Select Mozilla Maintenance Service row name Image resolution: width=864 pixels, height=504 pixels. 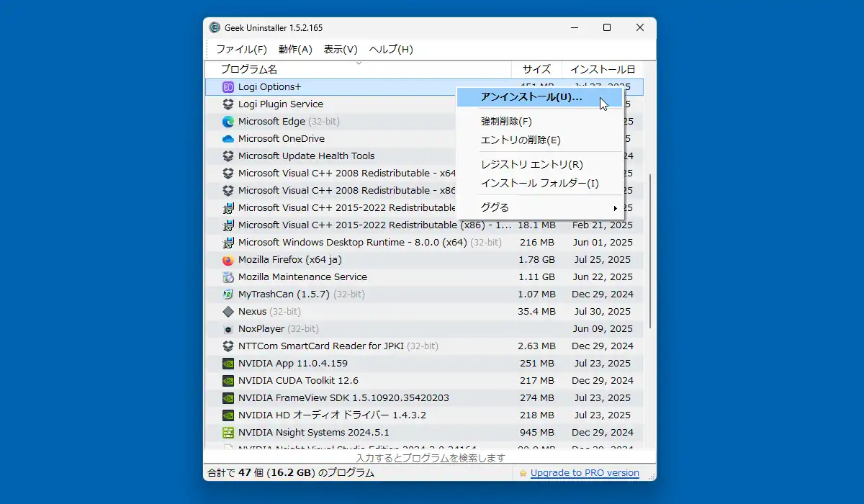click(x=302, y=277)
